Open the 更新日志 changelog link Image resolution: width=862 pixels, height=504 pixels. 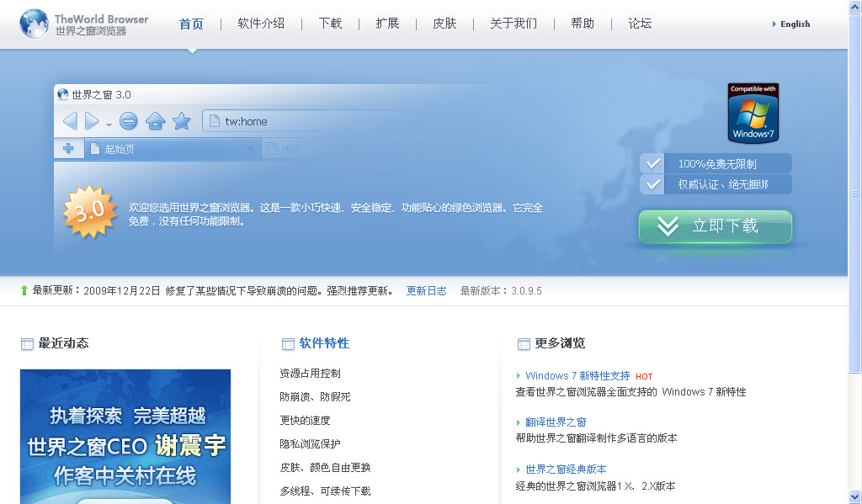[x=426, y=291]
